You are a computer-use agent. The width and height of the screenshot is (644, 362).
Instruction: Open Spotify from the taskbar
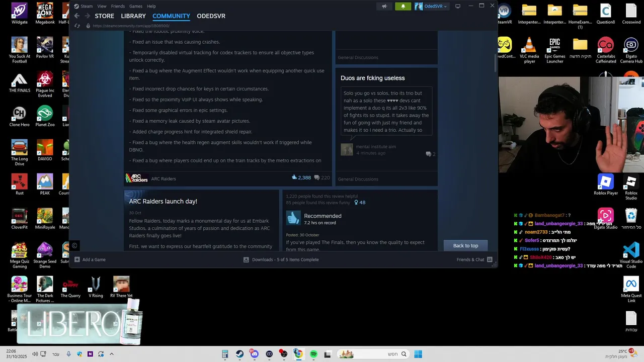point(313,354)
